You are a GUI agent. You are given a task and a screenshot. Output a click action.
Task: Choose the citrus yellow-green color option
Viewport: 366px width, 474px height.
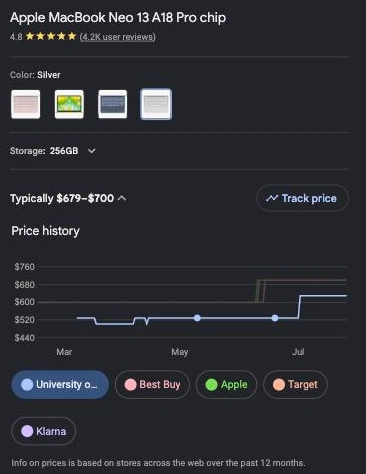click(x=69, y=104)
